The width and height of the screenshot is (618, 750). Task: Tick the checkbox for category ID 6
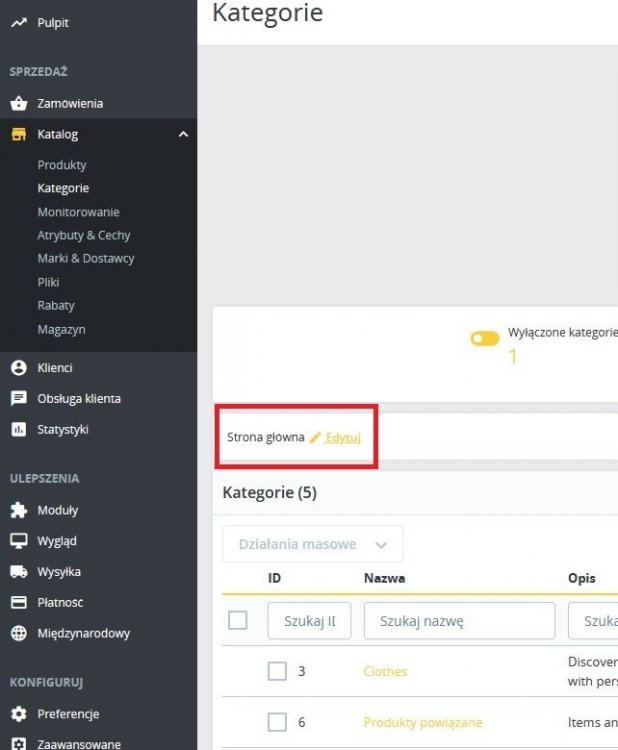pos(277,722)
